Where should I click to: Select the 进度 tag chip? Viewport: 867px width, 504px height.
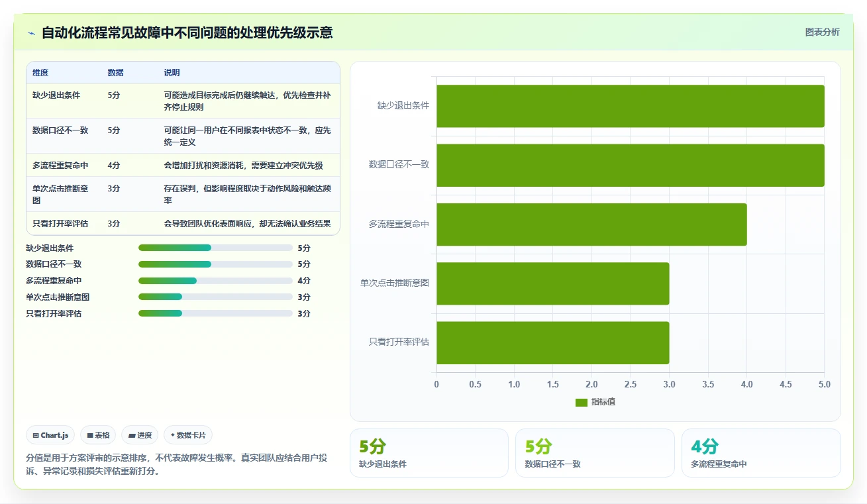[140, 435]
